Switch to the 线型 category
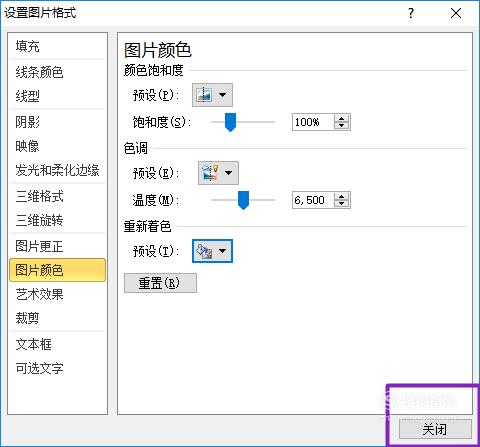Viewport: 480px width, 447px height. click(57, 96)
